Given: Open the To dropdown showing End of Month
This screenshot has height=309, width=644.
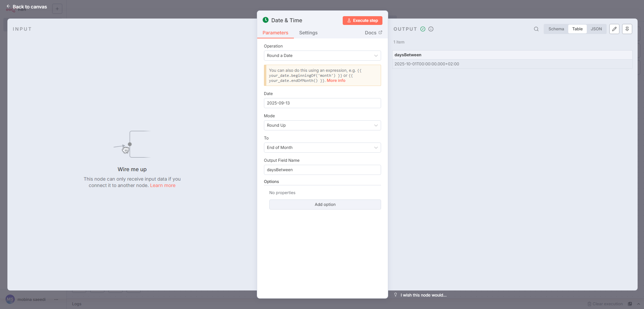Looking at the screenshot, I should click(x=322, y=148).
